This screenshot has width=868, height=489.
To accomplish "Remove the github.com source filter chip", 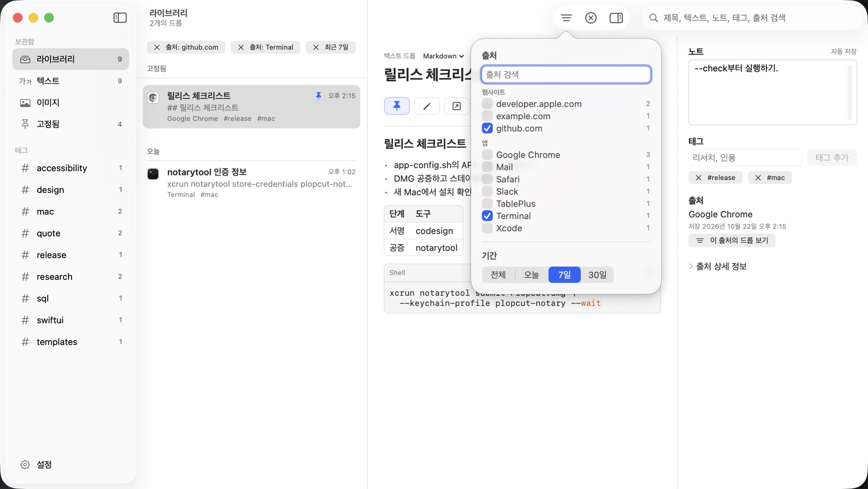I will 157,47.
